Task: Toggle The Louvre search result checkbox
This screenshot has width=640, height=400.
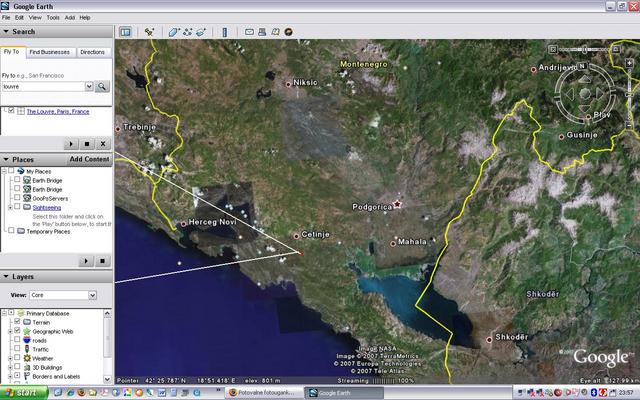Action: [11, 111]
